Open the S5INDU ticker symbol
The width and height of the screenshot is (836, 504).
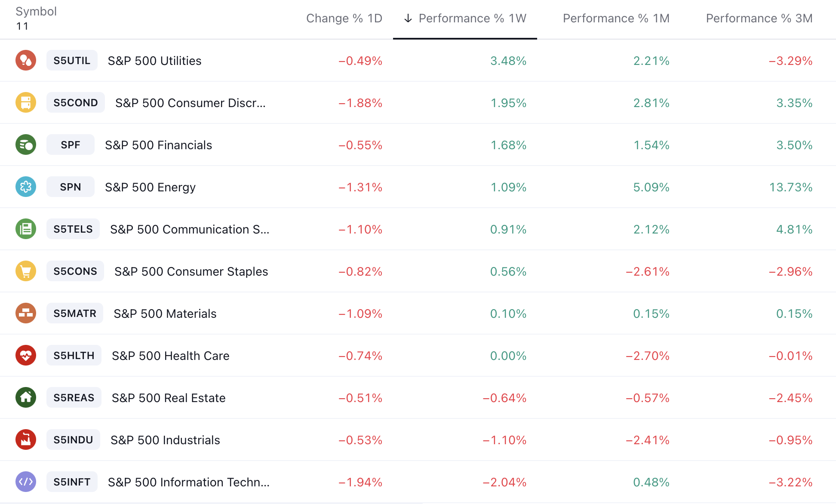coord(73,440)
